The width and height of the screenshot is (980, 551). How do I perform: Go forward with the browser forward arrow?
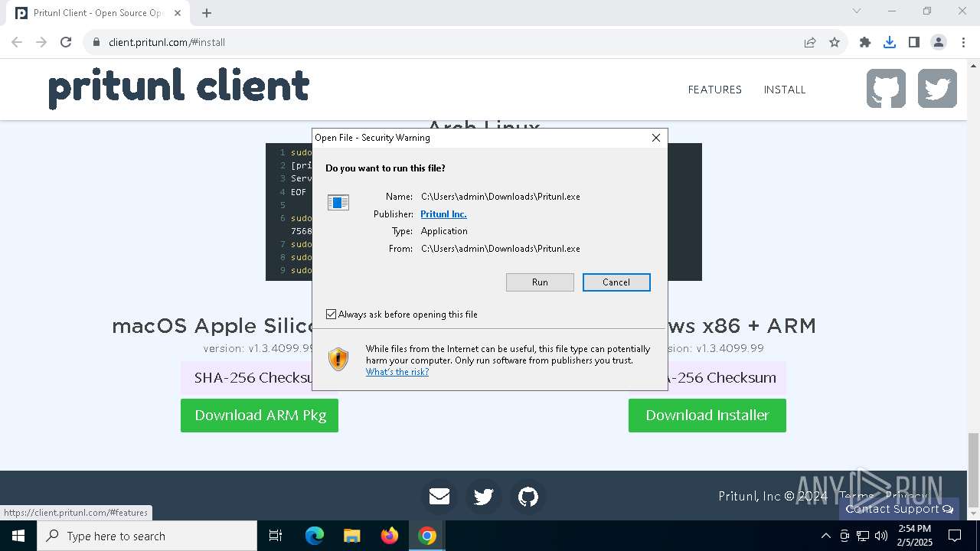(41, 42)
